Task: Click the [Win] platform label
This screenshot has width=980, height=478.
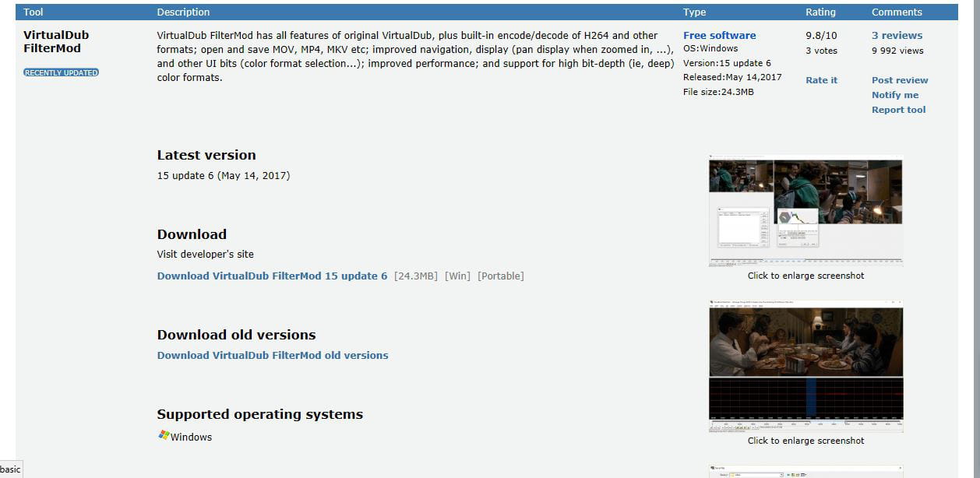Action: [x=457, y=276]
